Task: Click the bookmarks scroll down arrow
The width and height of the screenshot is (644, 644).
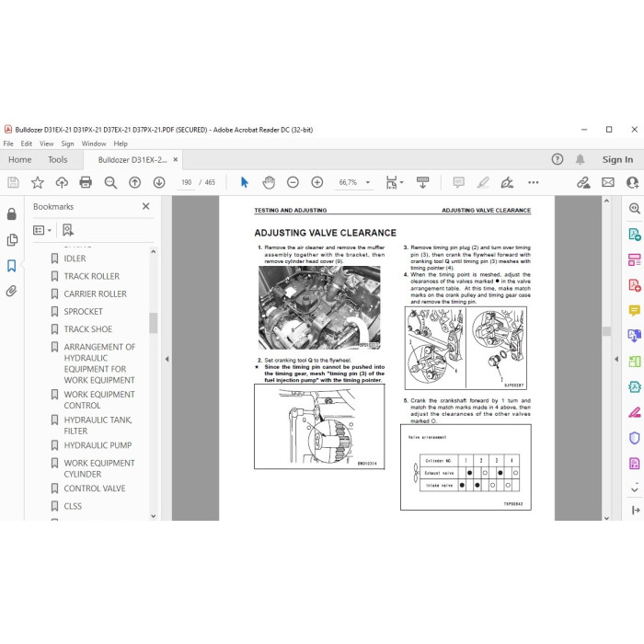Action: pyautogui.click(x=154, y=516)
